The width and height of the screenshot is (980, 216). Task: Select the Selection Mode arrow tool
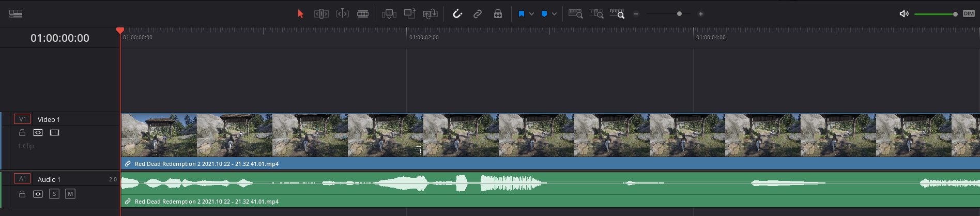300,14
